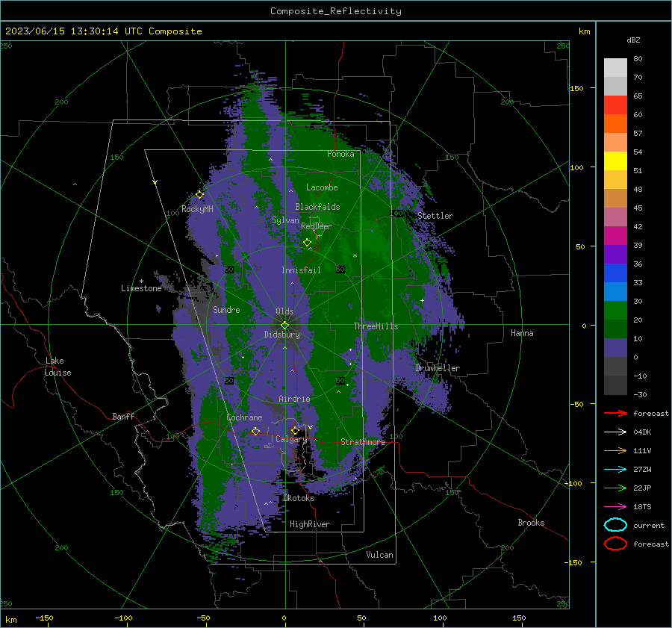Click the Didsbury label

(x=281, y=335)
